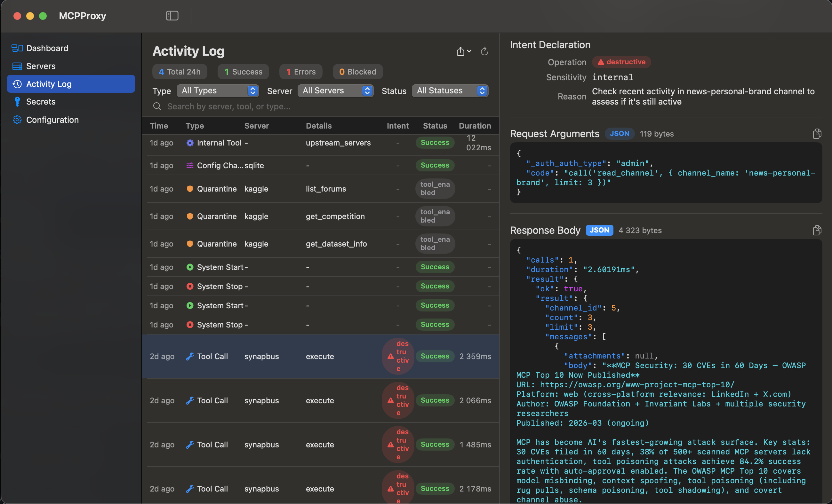The width and height of the screenshot is (832, 504).
Task: Click Quarantine shield icon for list_forums
Action: (190, 189)
